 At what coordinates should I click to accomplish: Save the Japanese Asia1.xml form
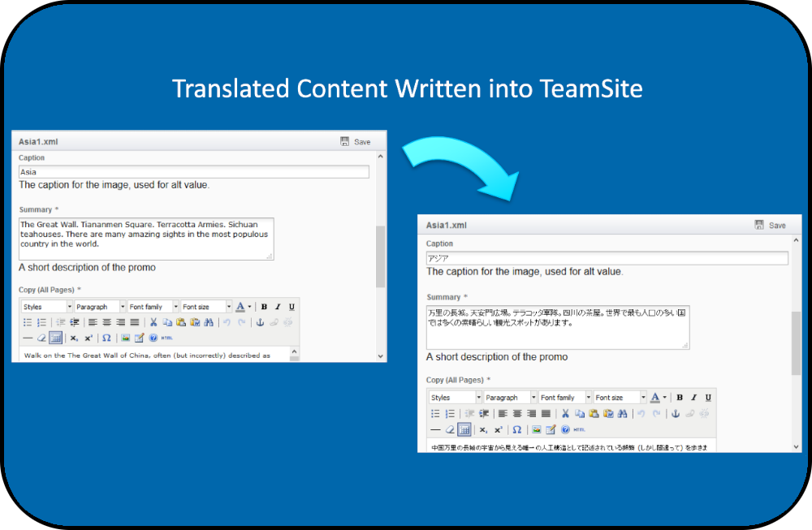tap(771, 225)
